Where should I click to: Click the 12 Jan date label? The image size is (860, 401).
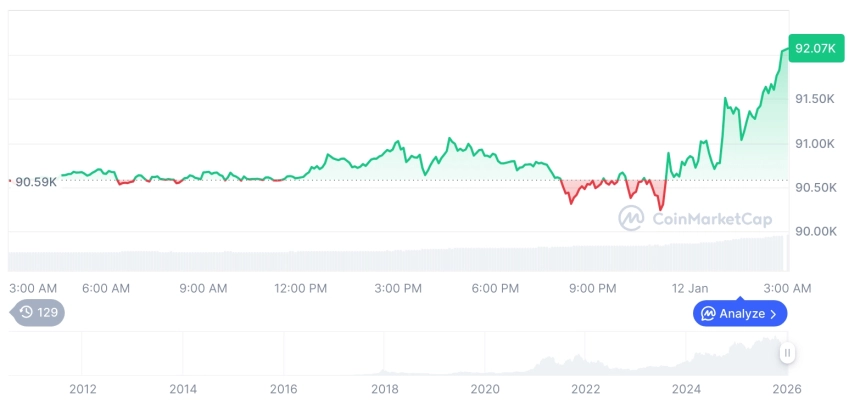pyautogui.click(x=690, y=288)
